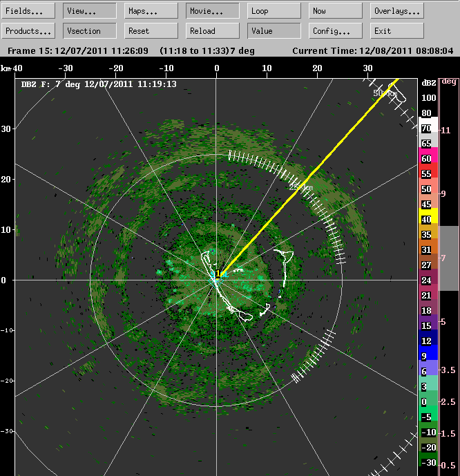The width and height of the screenshot is (460, 476).
Task: Select the 15 dBZ purple color swatch
Action: click(428, 322)
